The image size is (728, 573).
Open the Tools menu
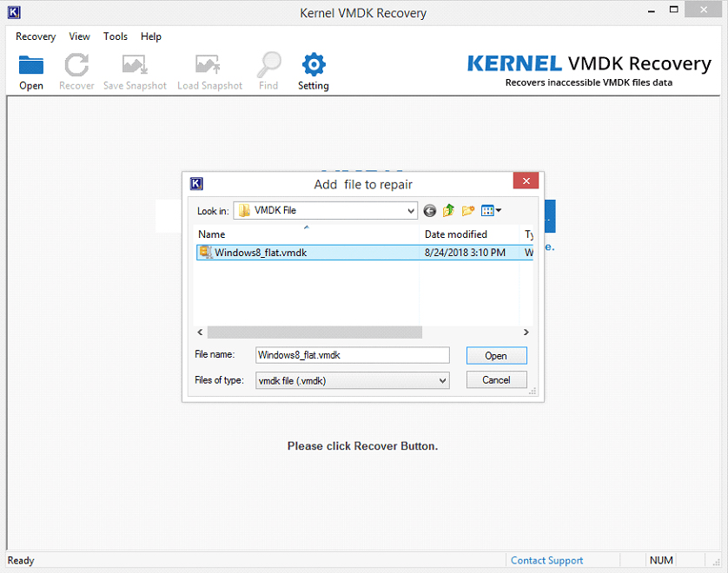pyautogui.click(x=116, y=36)
